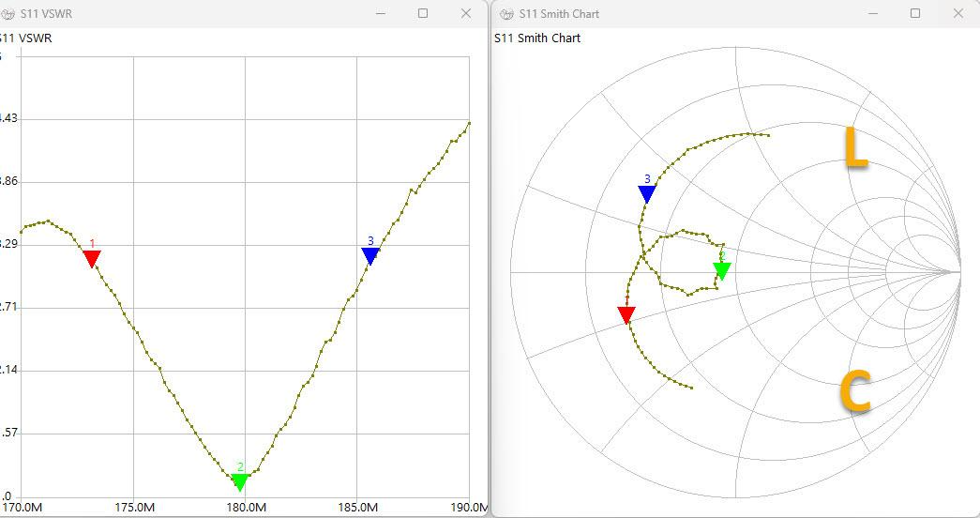Click the S11 VSWR plot heading
This screenshot has height=518, width=980.
point(25,38)
